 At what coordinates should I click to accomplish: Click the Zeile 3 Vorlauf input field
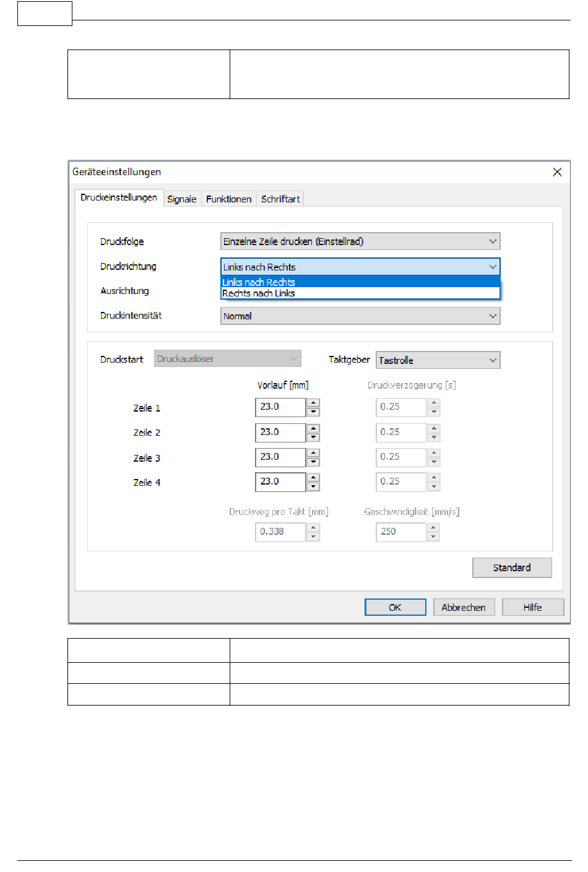pyautogui.click(x=280, y=457)
